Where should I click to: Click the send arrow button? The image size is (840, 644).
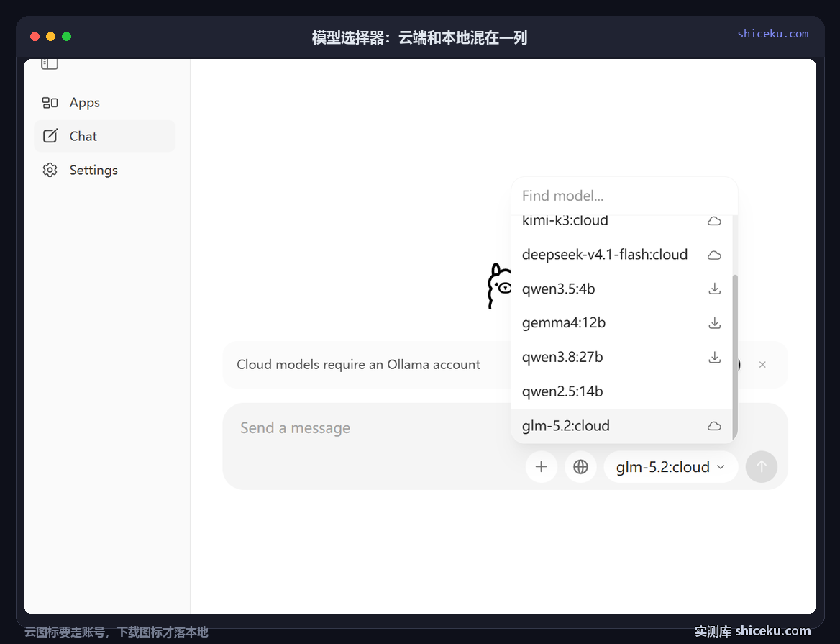[x=761, y=467]
